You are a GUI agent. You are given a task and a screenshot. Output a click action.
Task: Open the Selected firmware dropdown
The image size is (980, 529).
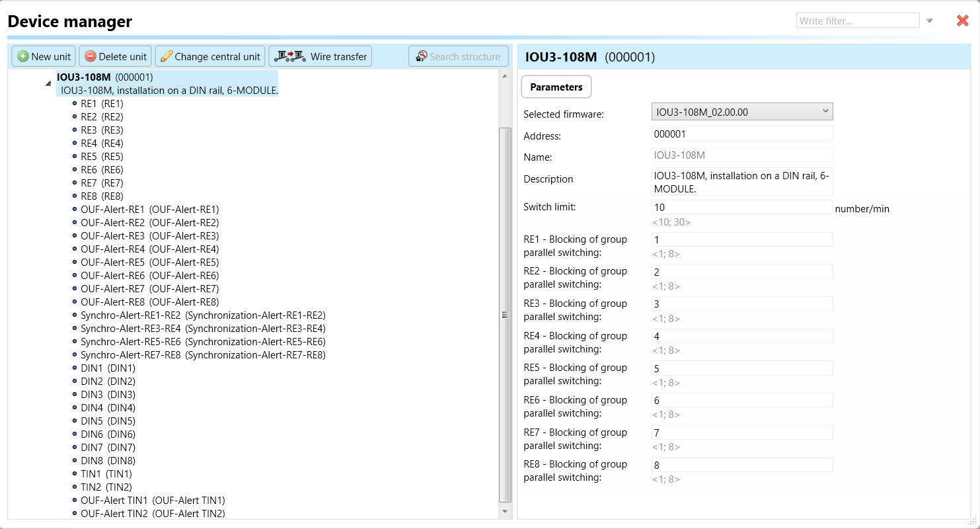tap(741, 112)
